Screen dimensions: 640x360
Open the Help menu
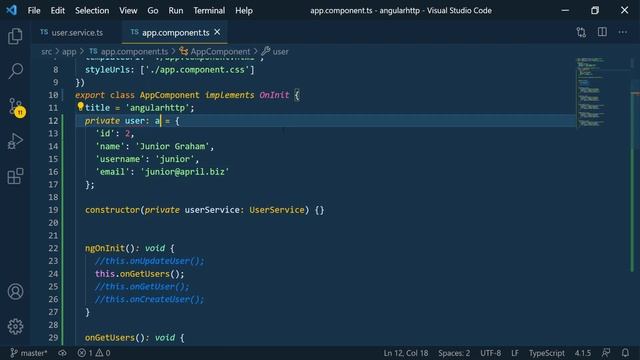coord(244,11)
